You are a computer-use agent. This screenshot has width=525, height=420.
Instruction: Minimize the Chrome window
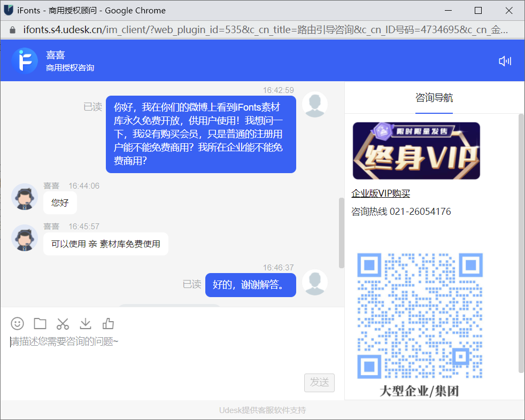(449, 10)
